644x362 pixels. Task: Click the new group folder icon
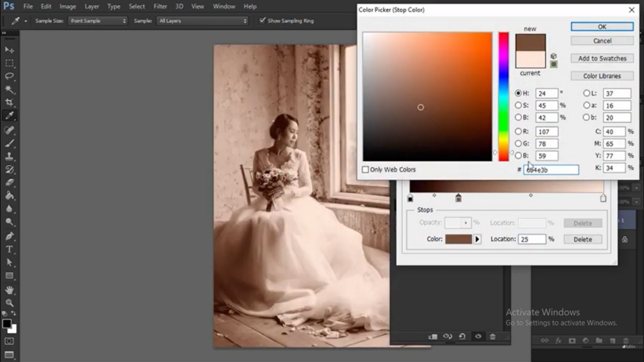599,341
